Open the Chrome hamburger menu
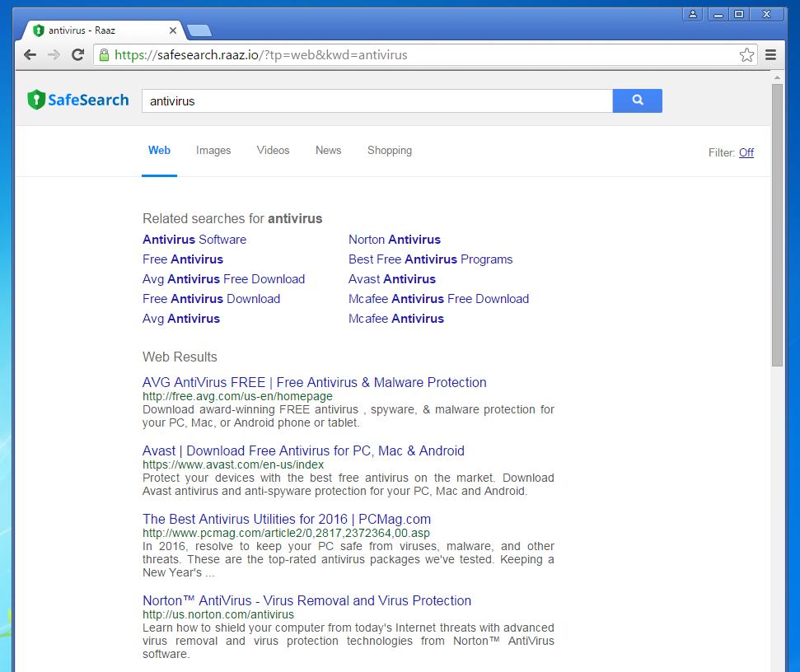This screenshot has height=672, width=800. click(x=770, y=55)
